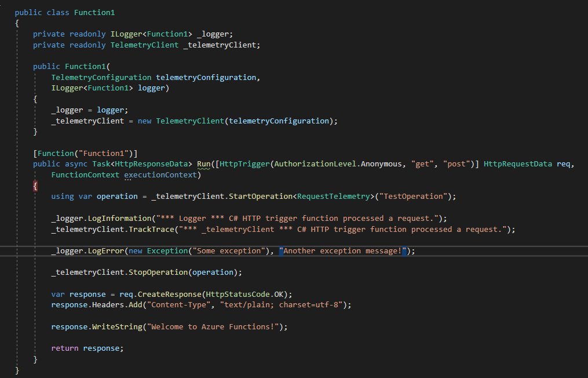Click the underlined Run method name

203,163
